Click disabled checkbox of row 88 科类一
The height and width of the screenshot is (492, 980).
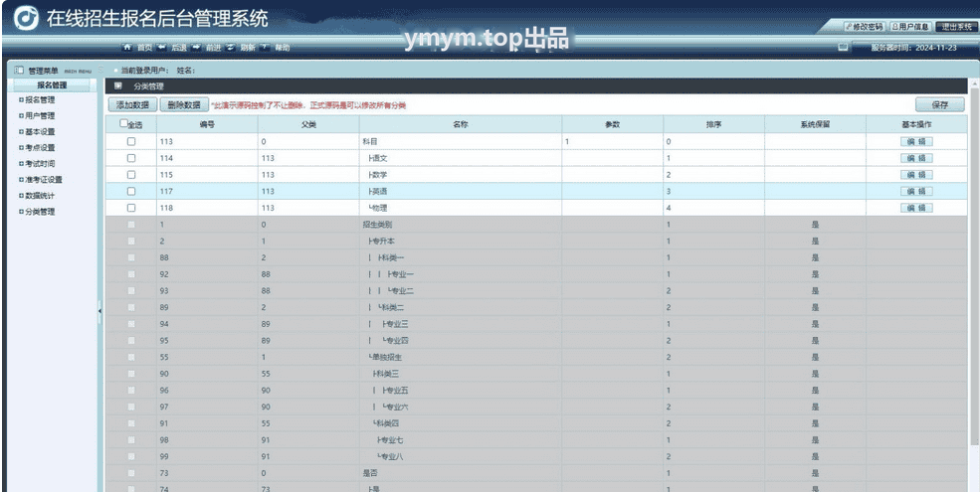131,257
